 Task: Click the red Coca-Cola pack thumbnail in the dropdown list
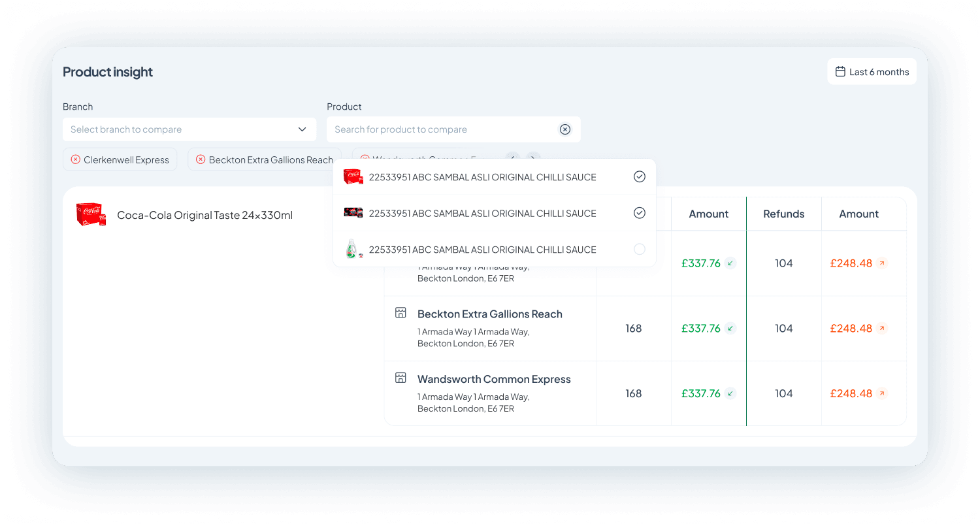tap(353, 177)
